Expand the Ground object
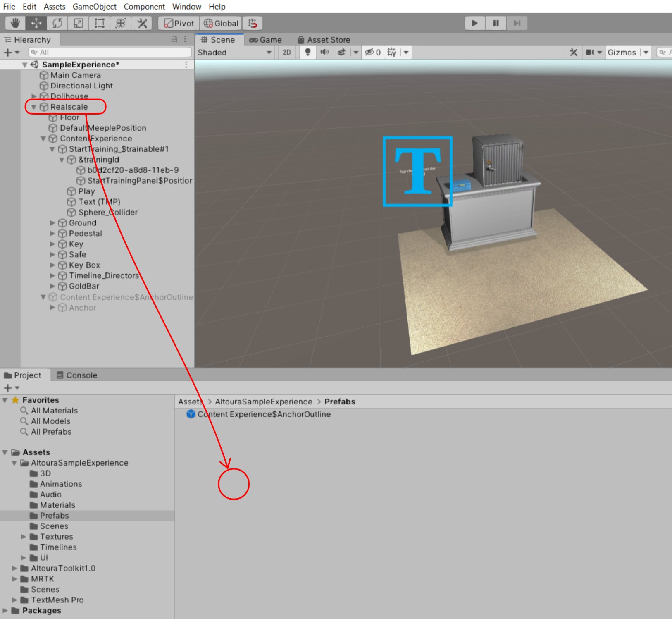Image resolution: width=672 pixels, height=619 pixels. (52, 223)
